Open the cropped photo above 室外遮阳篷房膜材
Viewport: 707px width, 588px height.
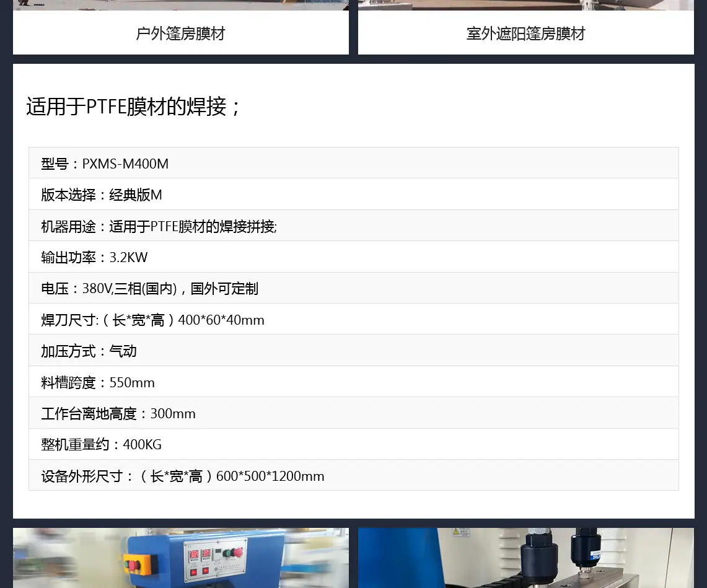(525, 5)
